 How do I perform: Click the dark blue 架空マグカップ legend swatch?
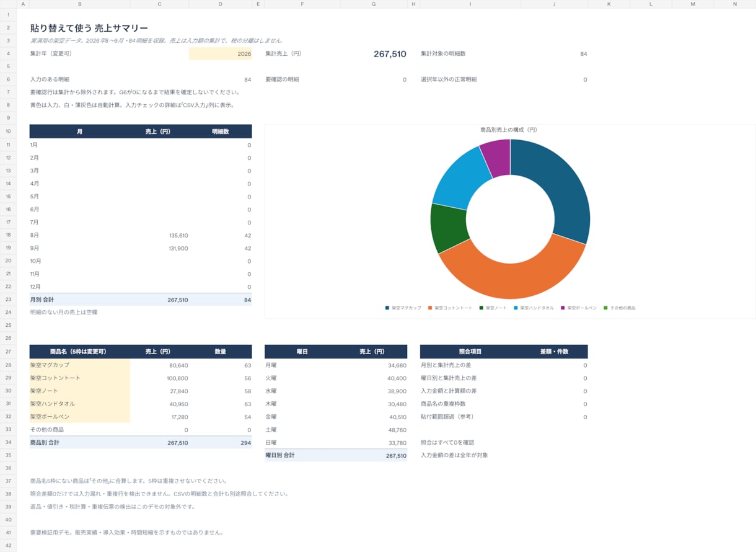(387, 308)
